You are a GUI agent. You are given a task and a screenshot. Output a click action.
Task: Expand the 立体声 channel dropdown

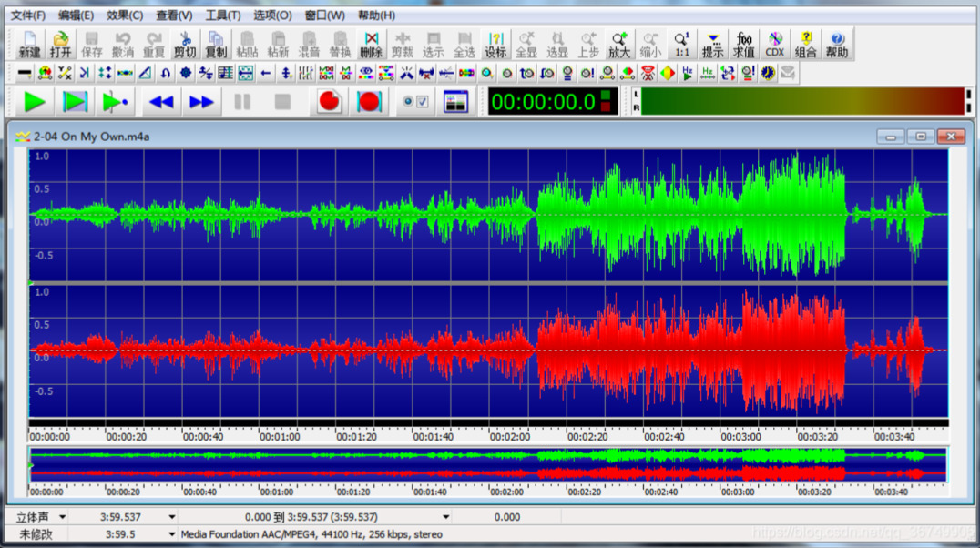point(63,517)
